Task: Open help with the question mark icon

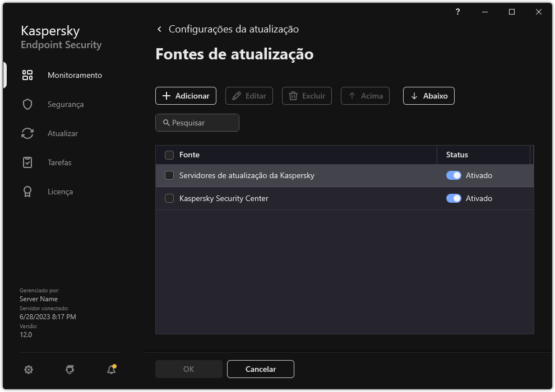Action: (457, 11)
